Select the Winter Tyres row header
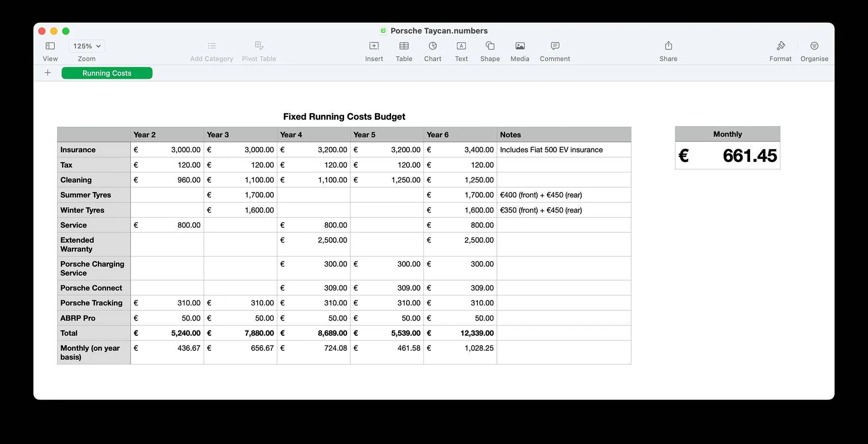This screenshot has width=868, height=444. click(94, 210)
